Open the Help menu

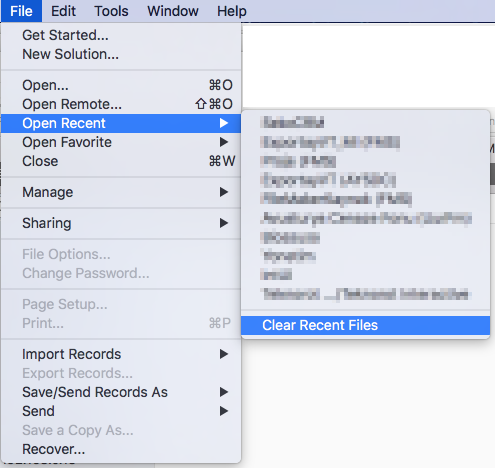pyautogui.click(x=232, y=11)
